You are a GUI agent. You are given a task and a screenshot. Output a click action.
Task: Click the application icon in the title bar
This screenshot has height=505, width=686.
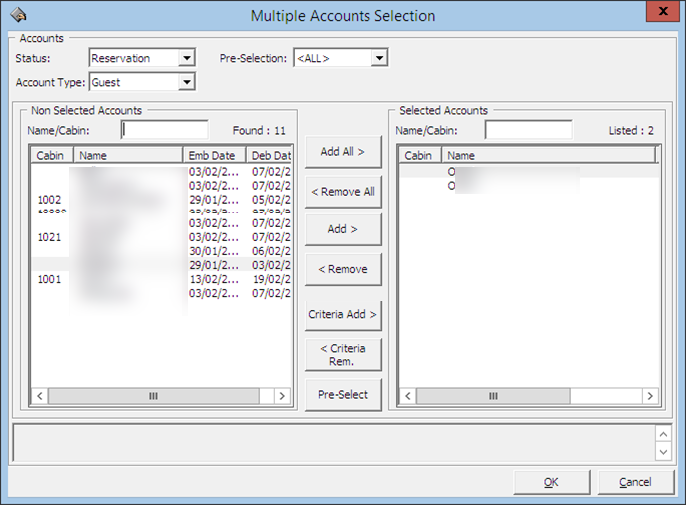click(x=19, y=15)
